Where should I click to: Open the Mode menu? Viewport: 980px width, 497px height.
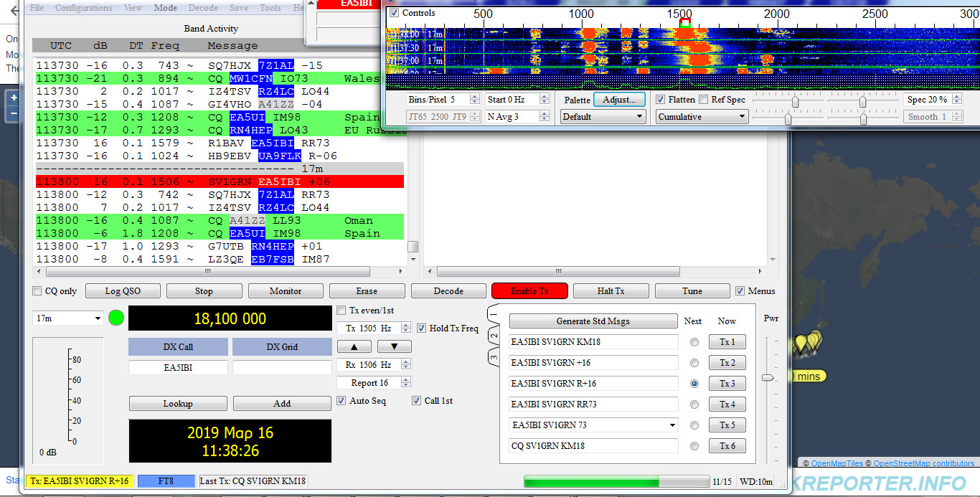pyautogui.click(x=165, y=8)
